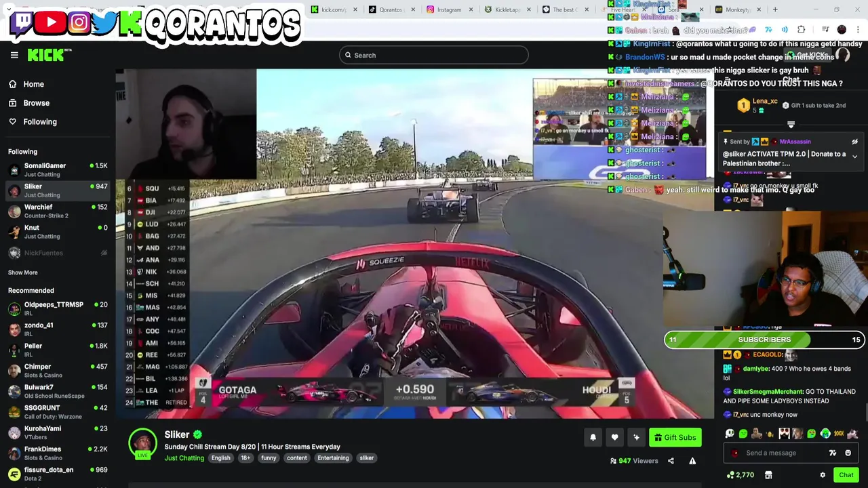Click the Sliker channel name

pyautogui.click(x=177, y=435)
